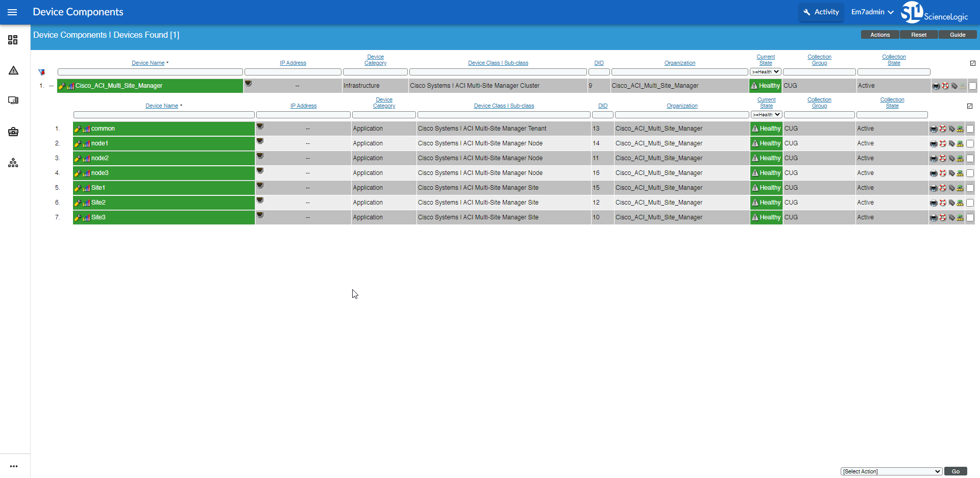Open wrench properties icon for node2
Viewport: 980px width, 478px height.
(78, 158)
